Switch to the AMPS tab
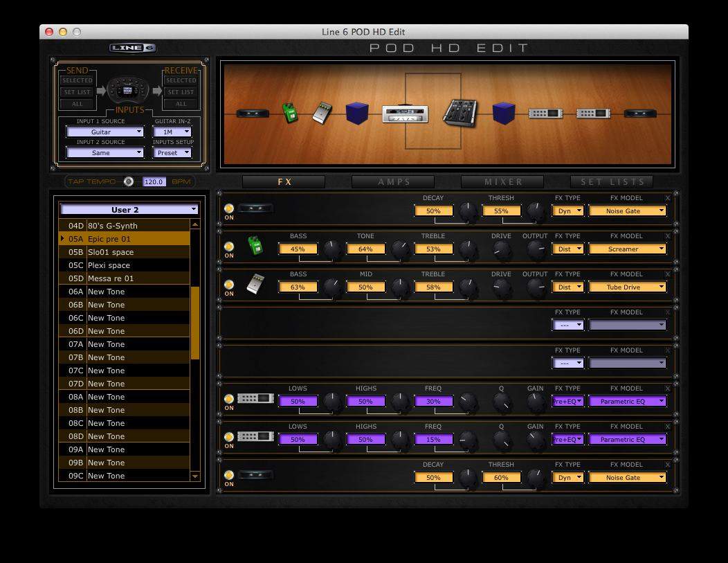The image size is (728, 563). coord(393,181)
